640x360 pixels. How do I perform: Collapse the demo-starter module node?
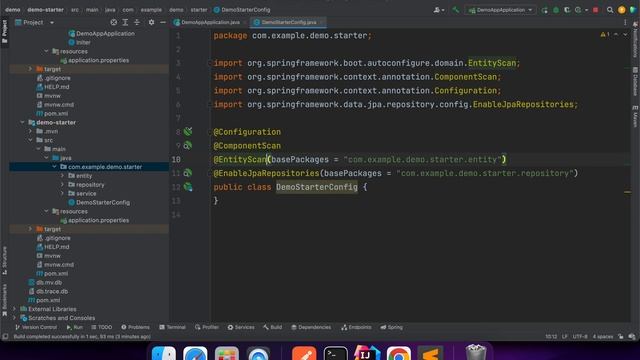coord(22,122)
